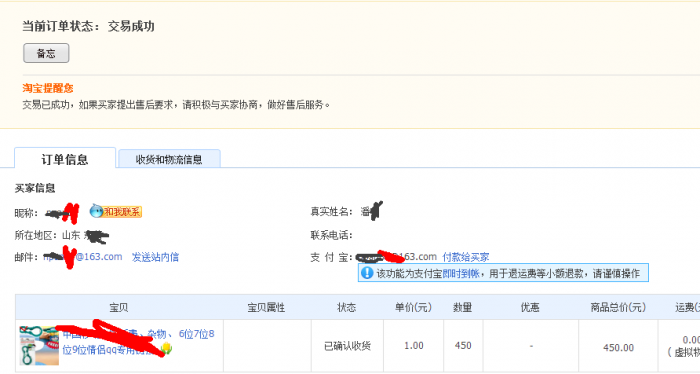Click the 付款给买家 link
This screenshot has height=374, width=700.
(x=466, y=257)
